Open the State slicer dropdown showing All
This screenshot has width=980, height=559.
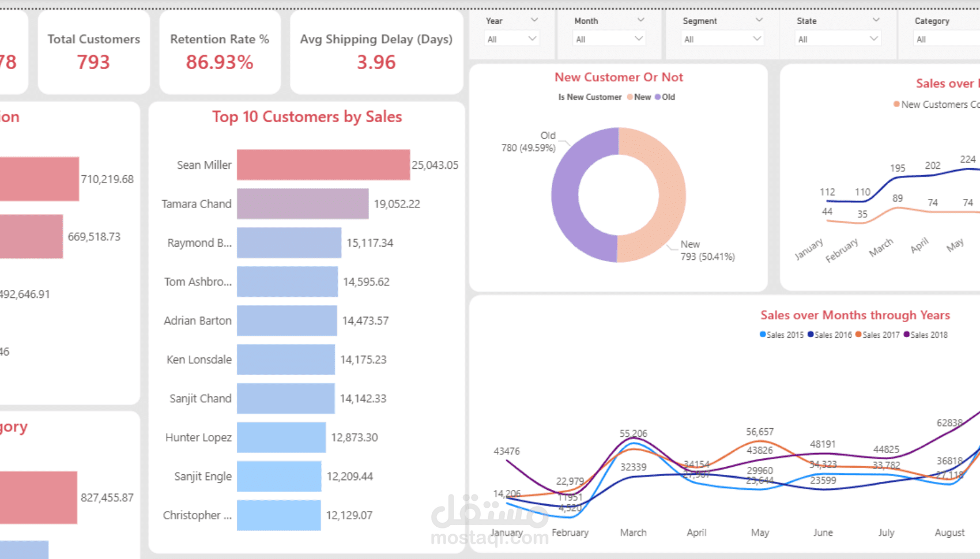tap(838, 39)
